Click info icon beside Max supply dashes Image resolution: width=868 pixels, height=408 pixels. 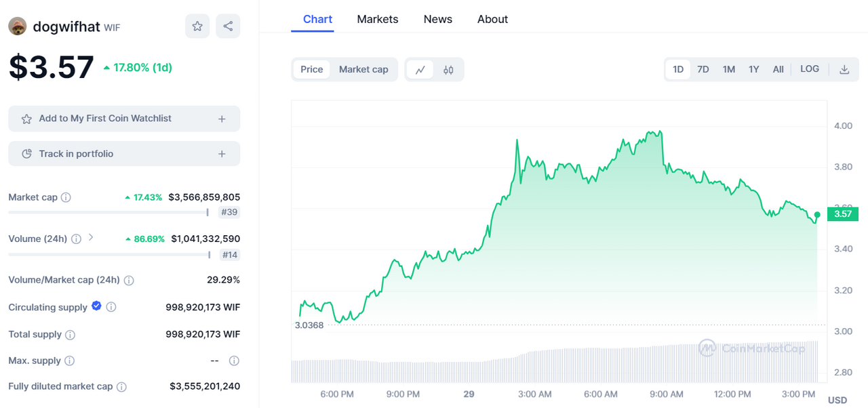click(x=234, y=361)
